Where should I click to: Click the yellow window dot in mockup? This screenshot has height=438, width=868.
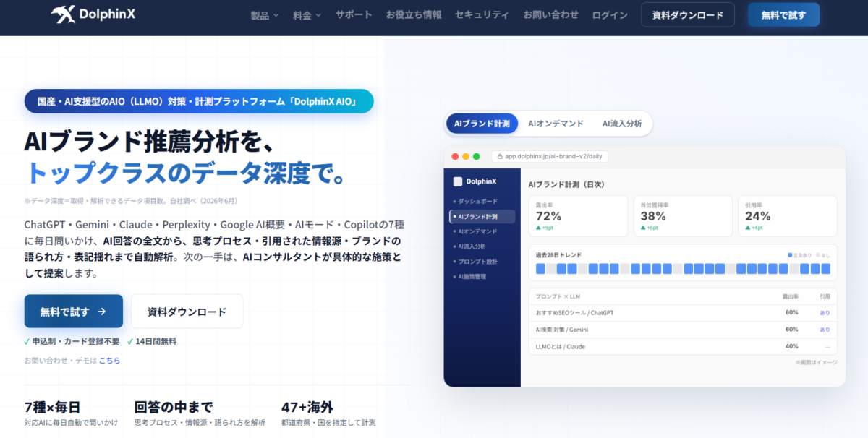(467, 156)
